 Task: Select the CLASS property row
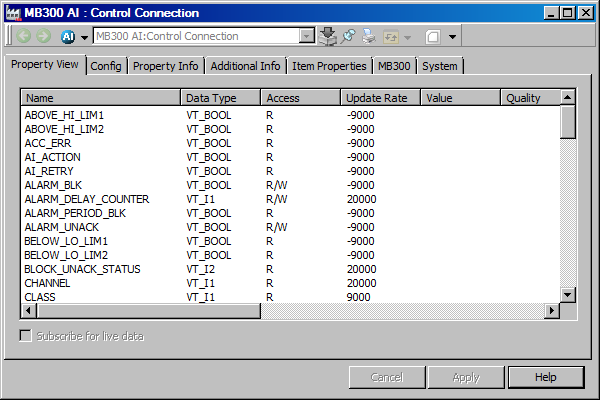(x=291, y=297)
